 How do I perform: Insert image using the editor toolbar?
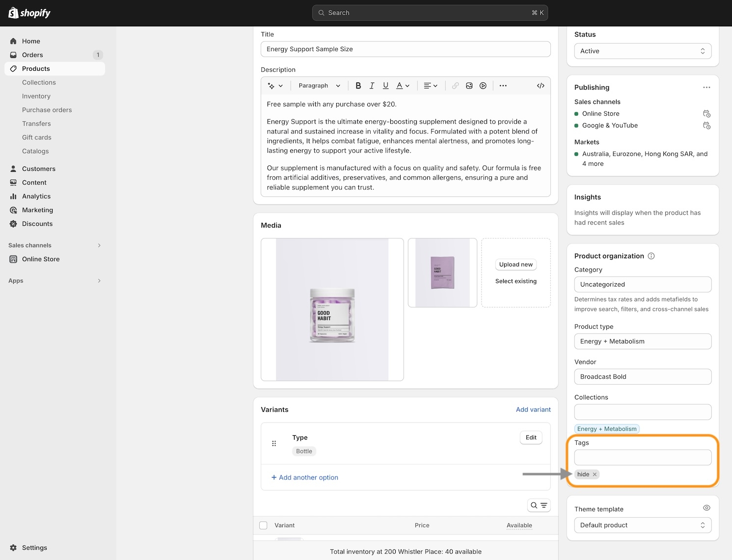pyautogui.click(x=469, y=85)
